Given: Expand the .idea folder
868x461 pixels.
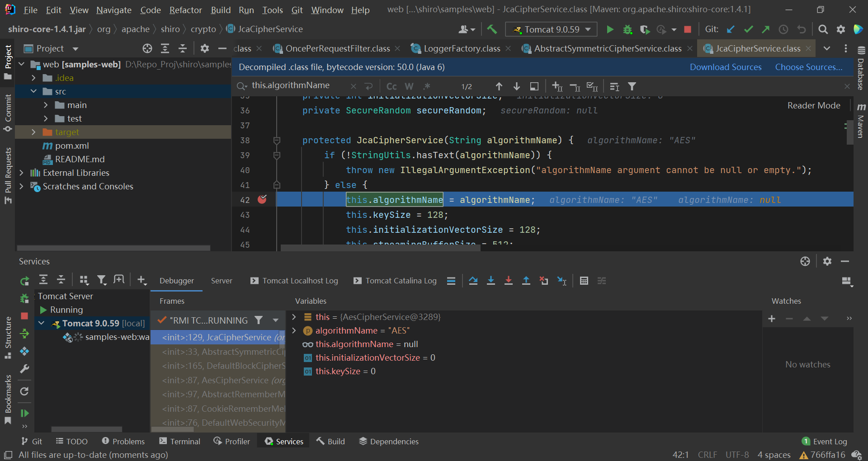Looking at the screenshot, I should click(33, 78).
